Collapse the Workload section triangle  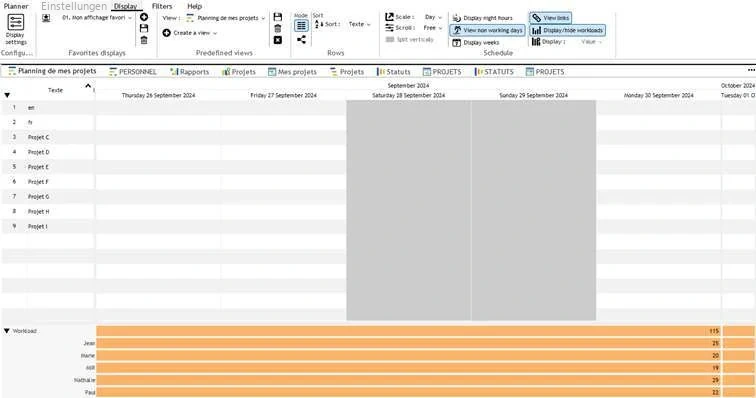coord(7,331)
